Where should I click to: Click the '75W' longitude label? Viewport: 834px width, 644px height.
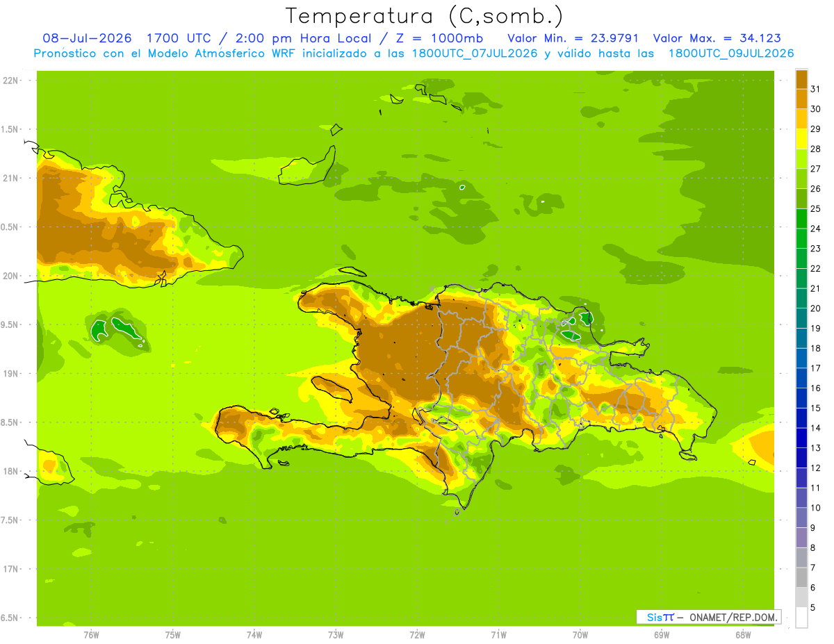pos(173,635)
